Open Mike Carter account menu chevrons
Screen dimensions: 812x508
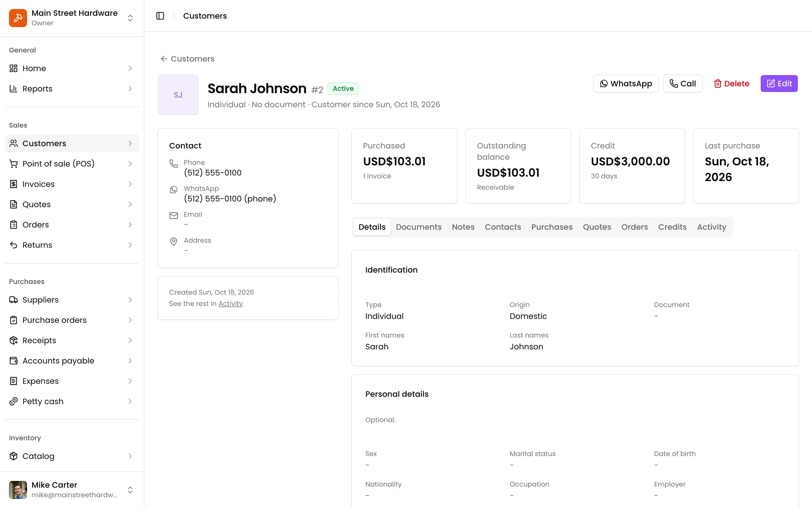pyautogui.click(x=130, y=490)
